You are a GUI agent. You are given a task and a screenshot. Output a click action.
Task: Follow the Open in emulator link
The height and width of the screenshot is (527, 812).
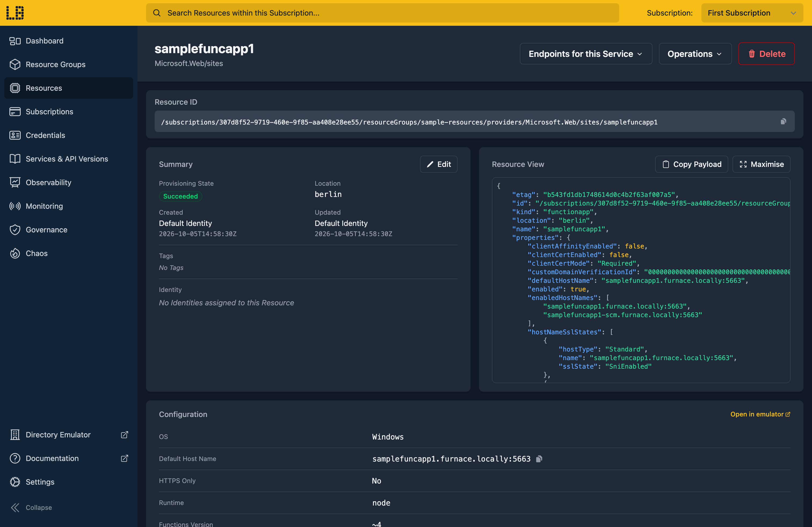(x=760, y=414)
